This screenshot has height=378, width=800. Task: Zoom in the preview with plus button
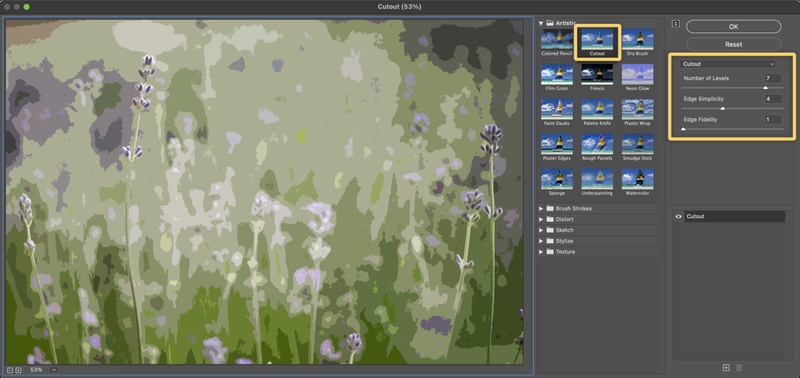coord(18,370)
